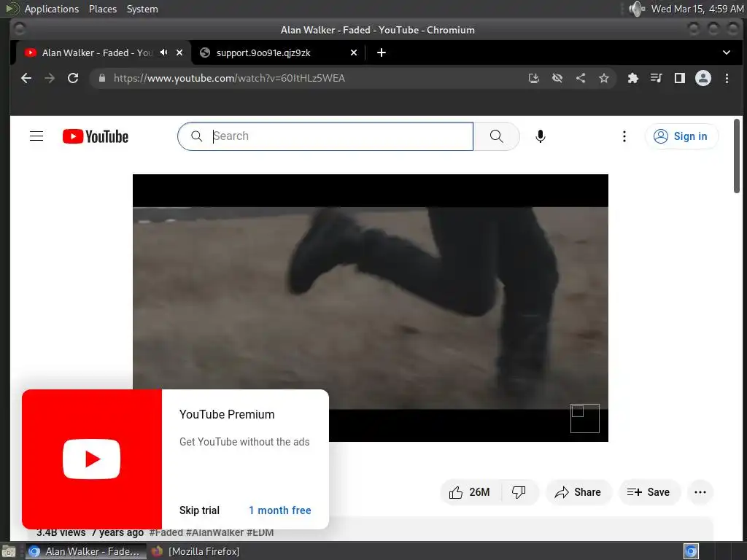This screenshot has width=747, height=560.
Task: Open more actions ellipsis below video
Action: click(x=700, y=492)
